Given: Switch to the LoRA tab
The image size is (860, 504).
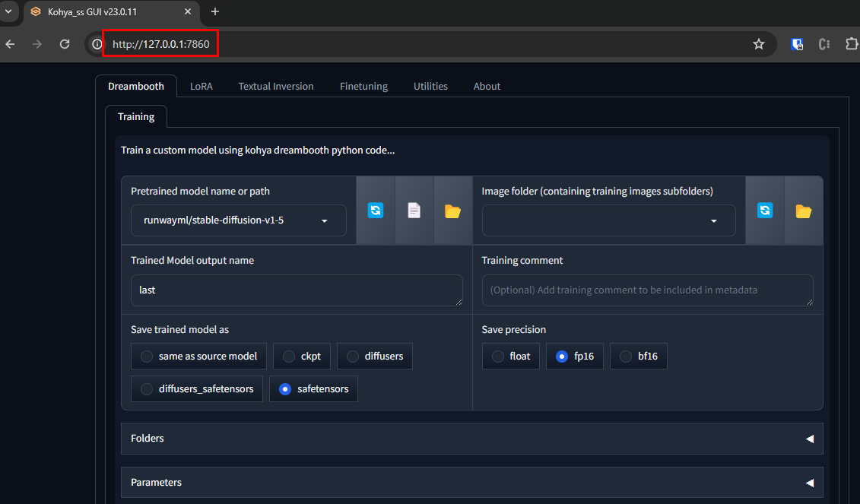Looking at the screenshot, I should [x=201, y=87].
